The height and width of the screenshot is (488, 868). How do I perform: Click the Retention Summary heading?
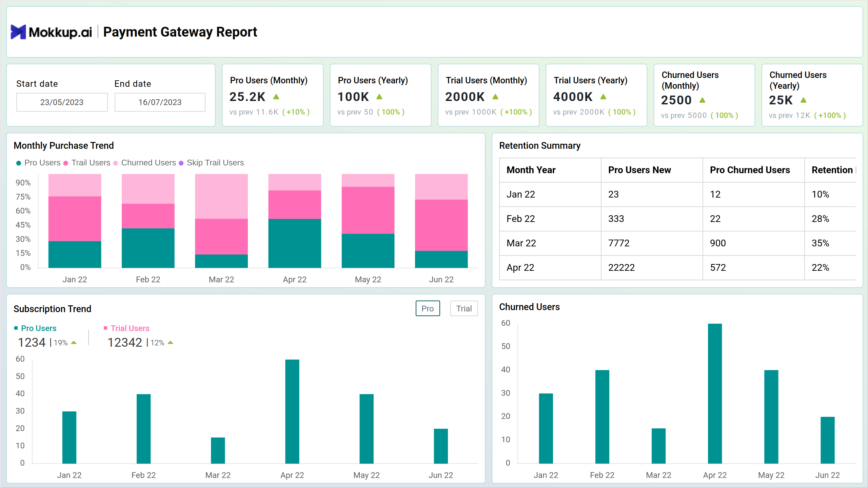coord(540,146)
